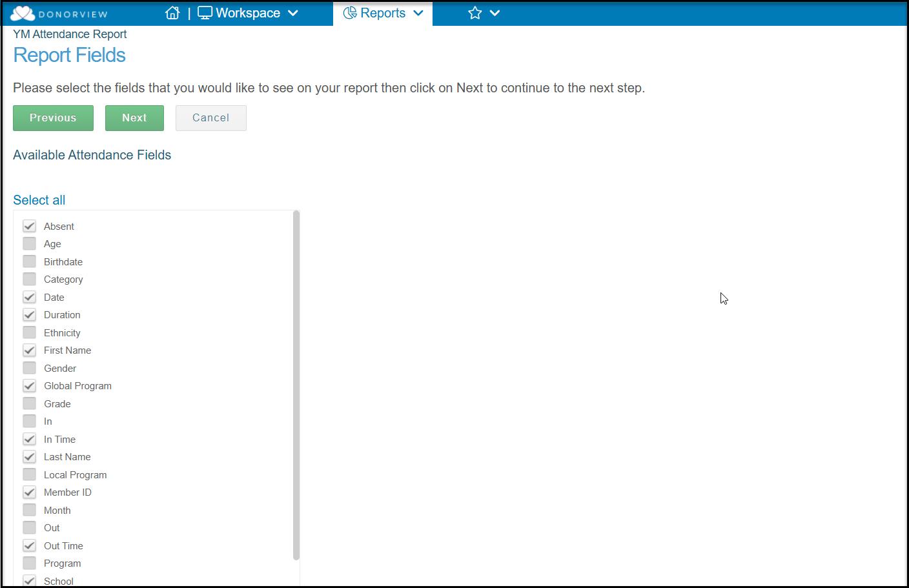Expand the favorites star dropdown chevron
The height and width of the screenshot is (588, 909).
tap(495, 13)
